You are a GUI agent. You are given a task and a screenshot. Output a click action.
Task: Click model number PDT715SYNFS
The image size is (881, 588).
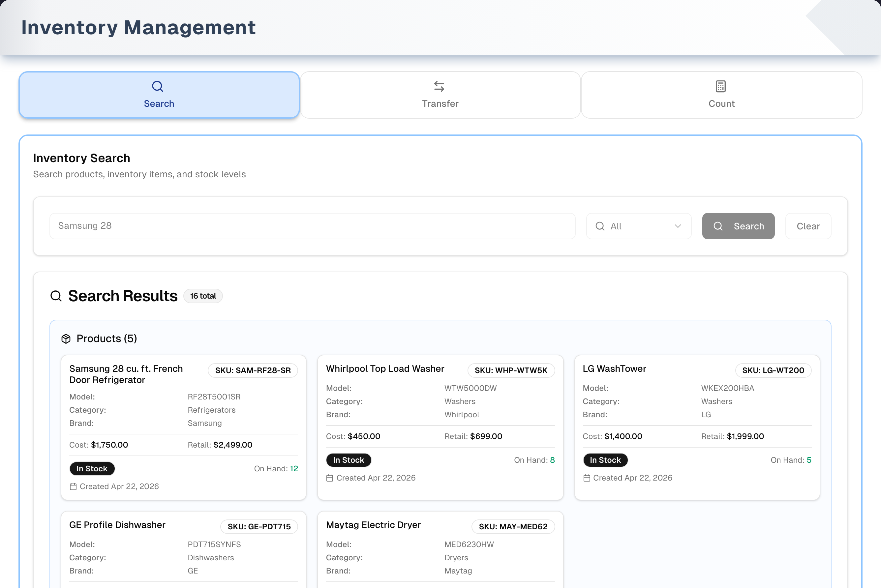coord(214,544)
